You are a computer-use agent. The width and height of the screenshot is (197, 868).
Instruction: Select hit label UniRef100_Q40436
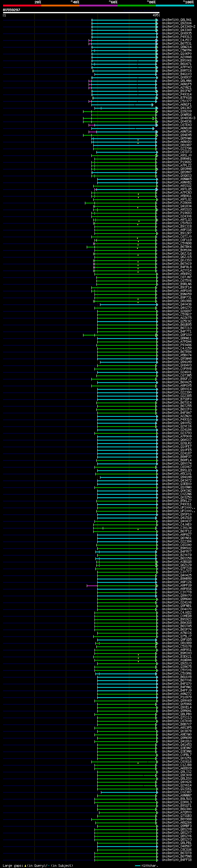click(x=177, y=305)
